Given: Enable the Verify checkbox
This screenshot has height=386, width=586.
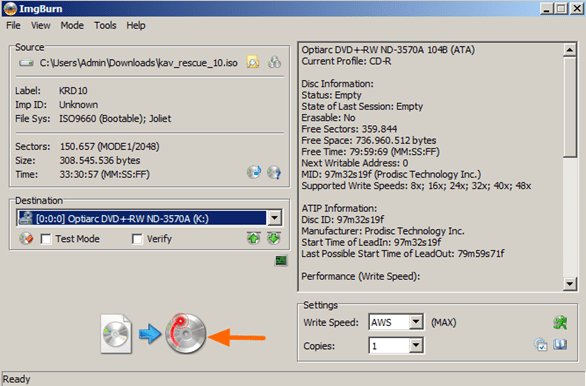Looking at the screenshot, I should click(x=137, y=239).
